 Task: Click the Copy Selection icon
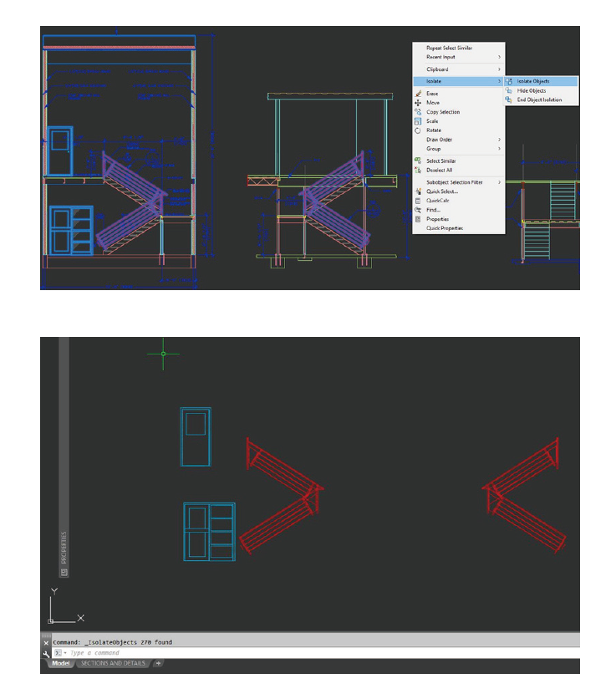click(x=418, y=112)
